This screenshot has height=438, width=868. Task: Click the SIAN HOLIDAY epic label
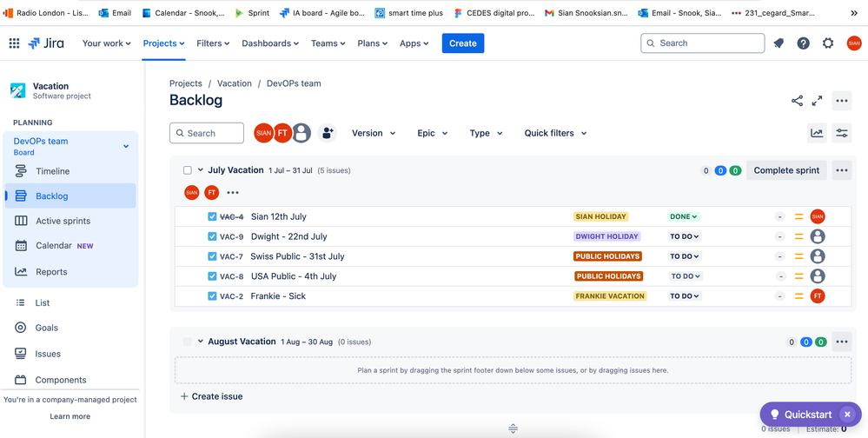600,216
